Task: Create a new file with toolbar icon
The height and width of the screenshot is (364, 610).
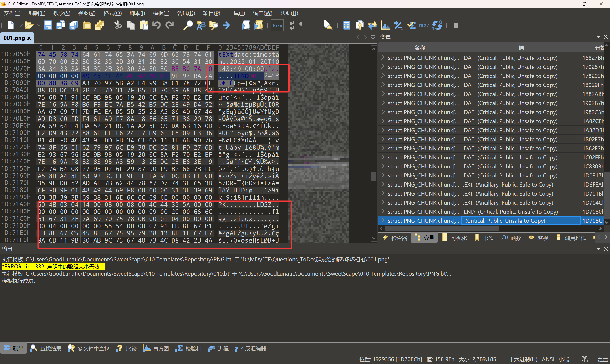Action: pyautogui.click(x=10, y=25)
